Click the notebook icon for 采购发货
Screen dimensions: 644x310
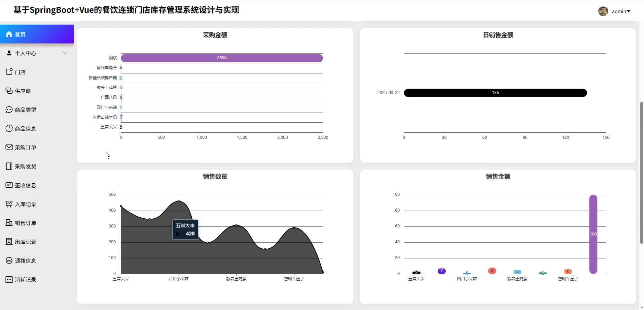click(x=9, y=166)
